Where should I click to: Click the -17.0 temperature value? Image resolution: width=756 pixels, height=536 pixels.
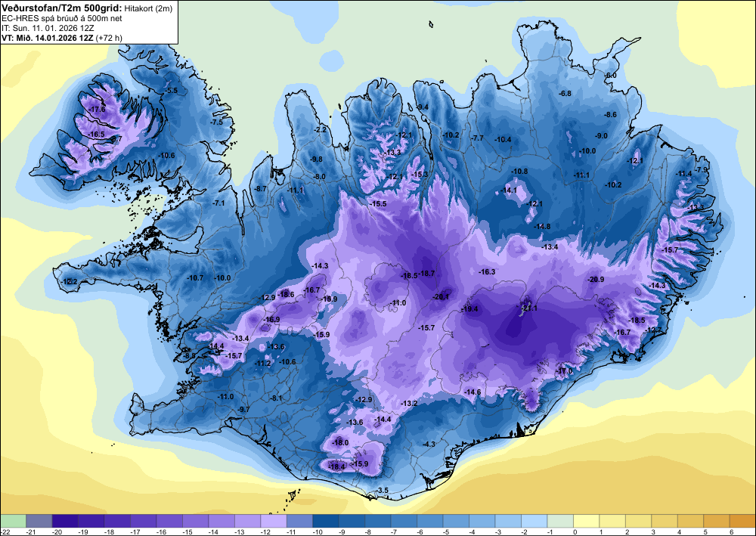(x=565, y=370)
